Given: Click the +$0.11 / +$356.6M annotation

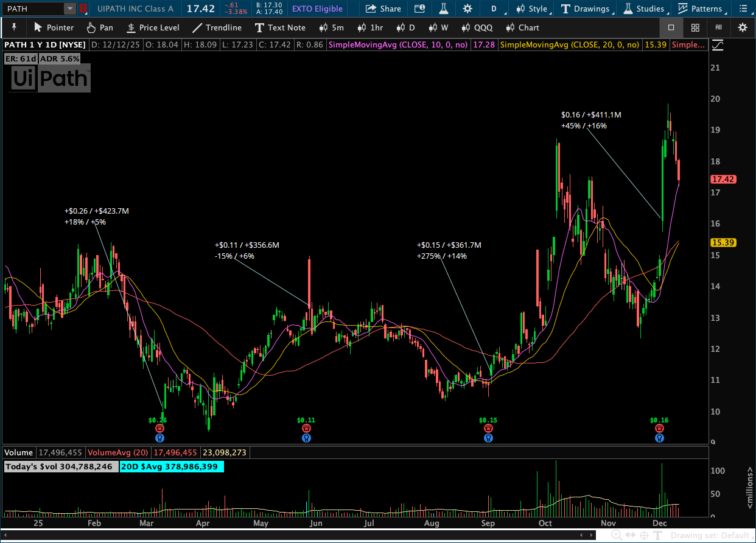Looking at the screenshot, I should (247, 245).
